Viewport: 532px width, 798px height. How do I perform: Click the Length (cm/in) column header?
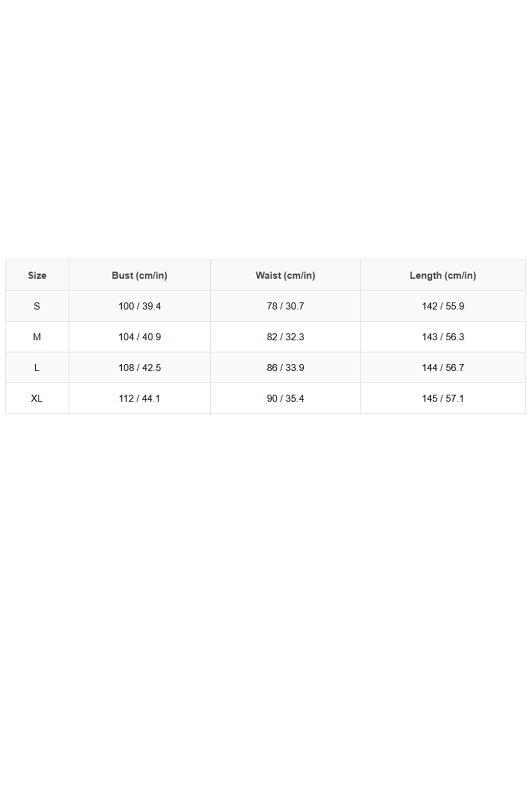click(443, 275)
